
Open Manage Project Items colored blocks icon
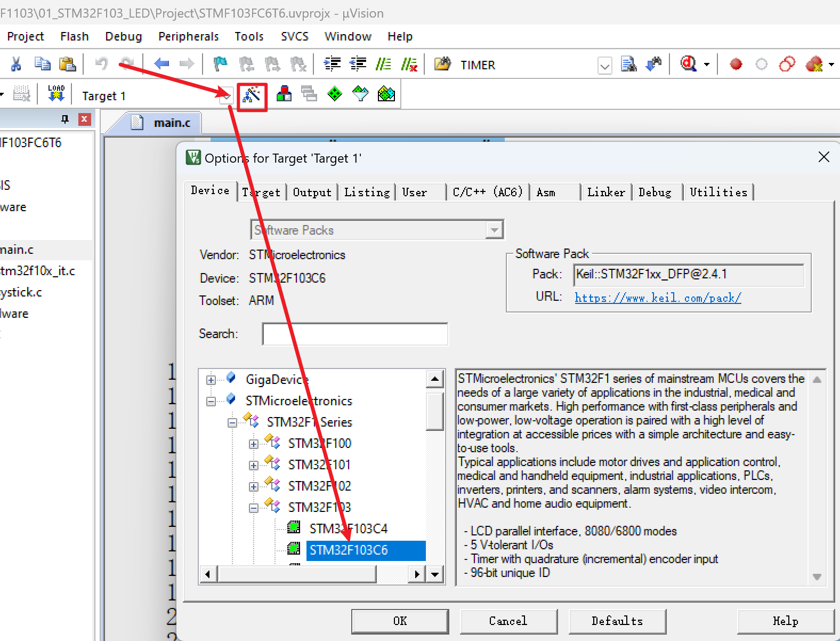[284, 94]
